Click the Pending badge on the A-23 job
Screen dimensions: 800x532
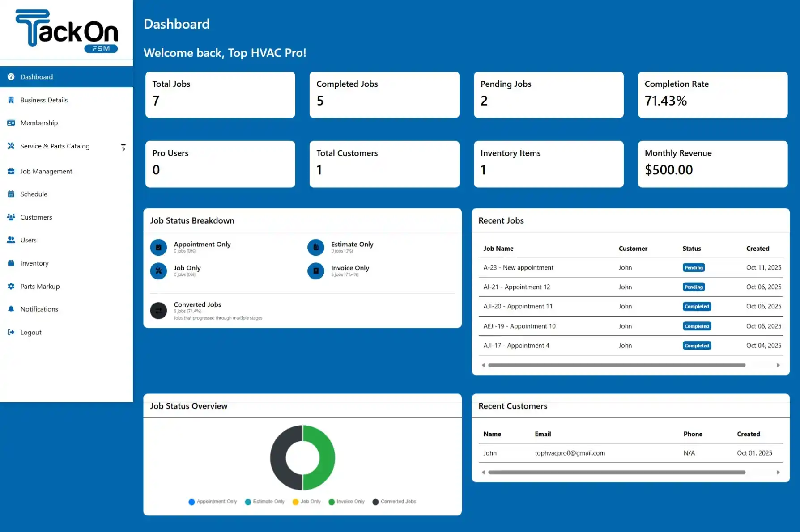[694, 267]
